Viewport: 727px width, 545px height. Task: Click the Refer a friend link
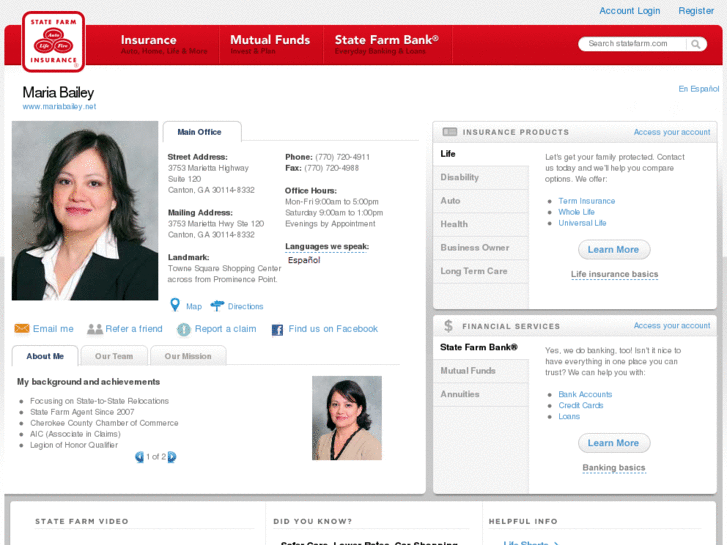tap(134, 328)
